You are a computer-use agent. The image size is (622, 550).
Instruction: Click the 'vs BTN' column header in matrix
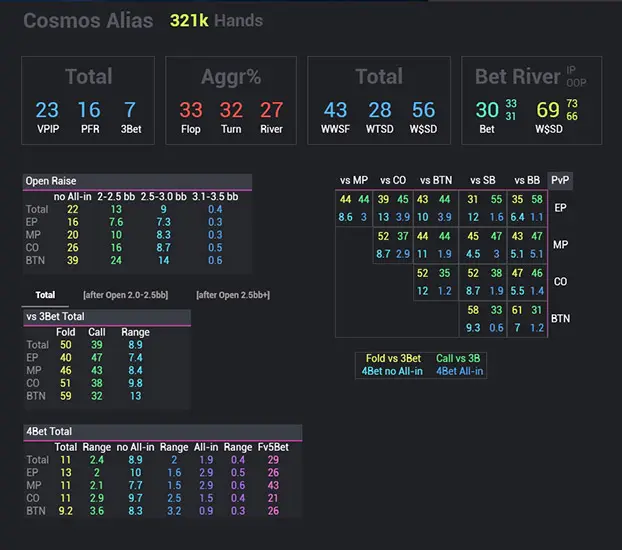pos(435,180)
